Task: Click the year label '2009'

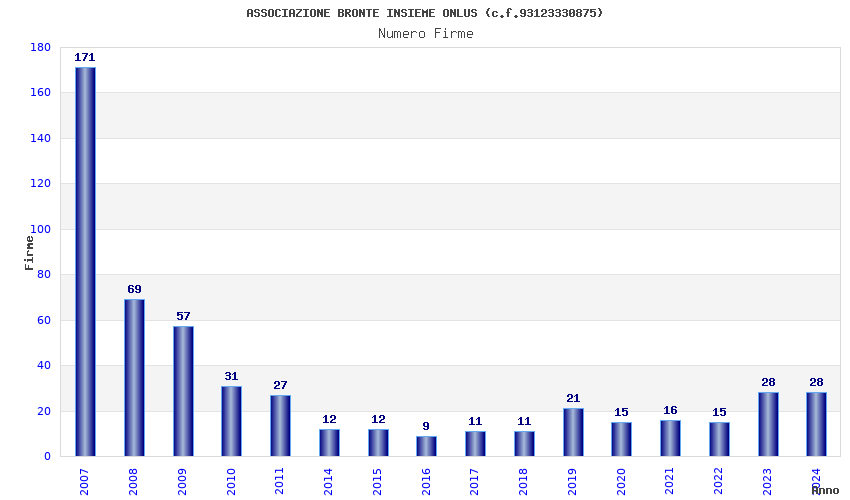Action: click(x=182, y=482)
